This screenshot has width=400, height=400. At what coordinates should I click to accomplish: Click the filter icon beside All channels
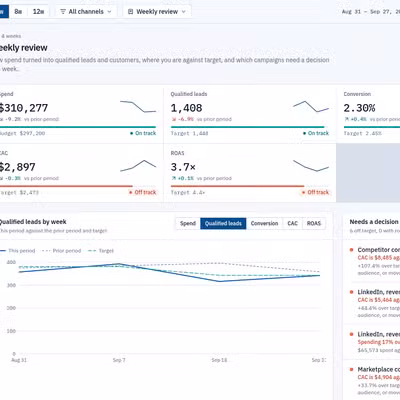63,12
